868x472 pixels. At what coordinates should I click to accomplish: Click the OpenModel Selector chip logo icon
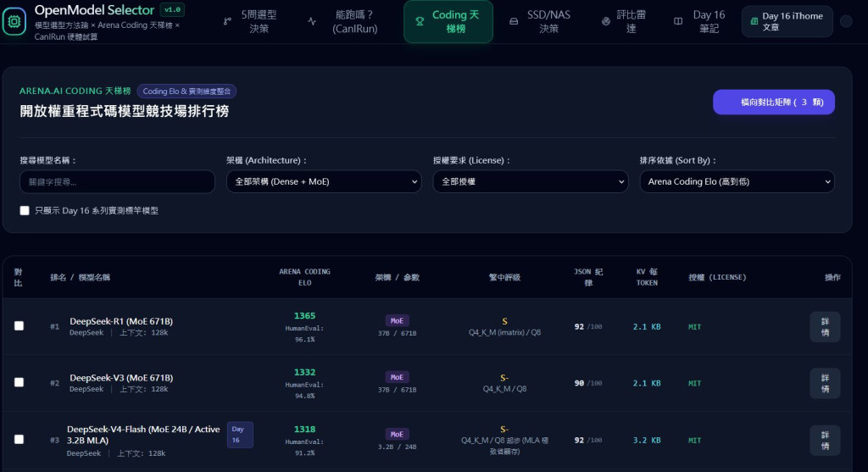click(14, 21)
